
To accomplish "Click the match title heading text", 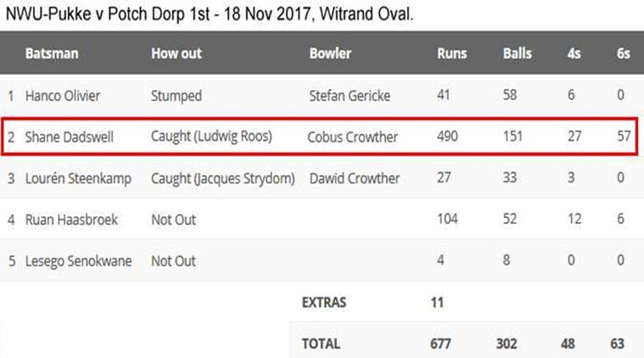I will click(210, 14).
